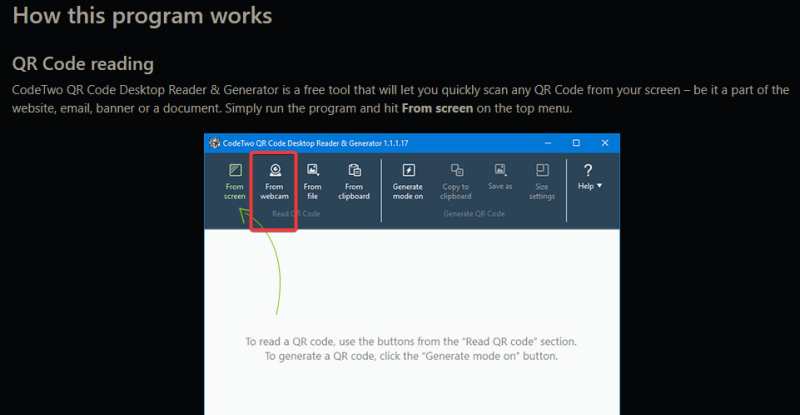The image size is (800, 415).
Task: Close the QR Code Reader window
Action: [604, 143]
